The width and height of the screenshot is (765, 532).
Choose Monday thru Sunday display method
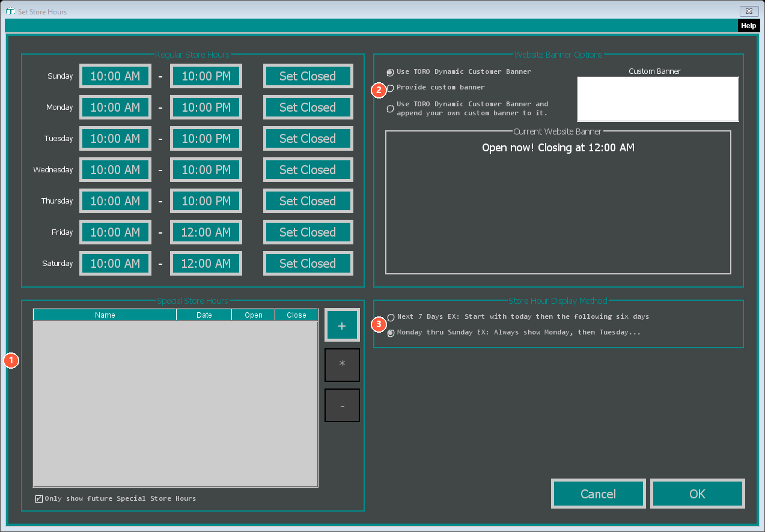point(391,333)
